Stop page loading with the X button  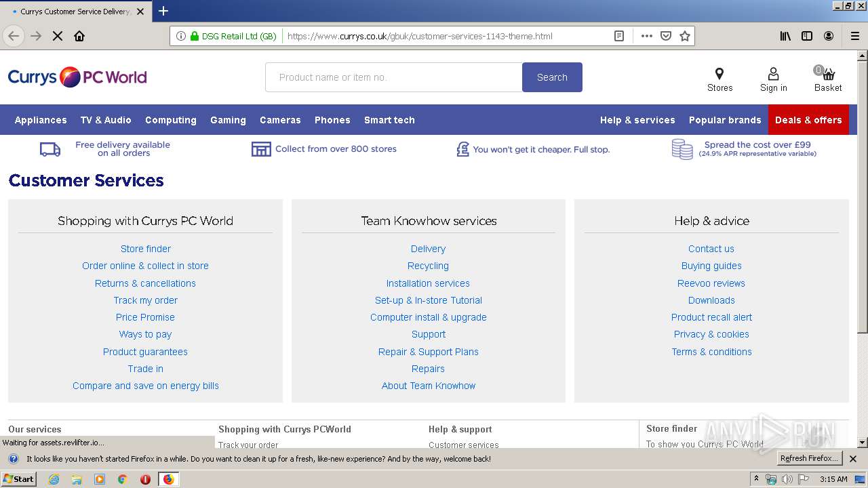point(58,36)
